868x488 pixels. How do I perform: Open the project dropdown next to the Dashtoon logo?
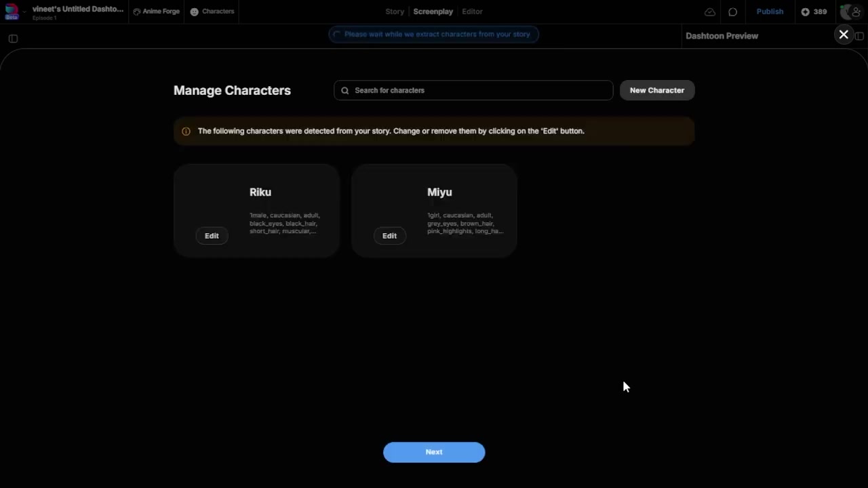pos(24,12)
